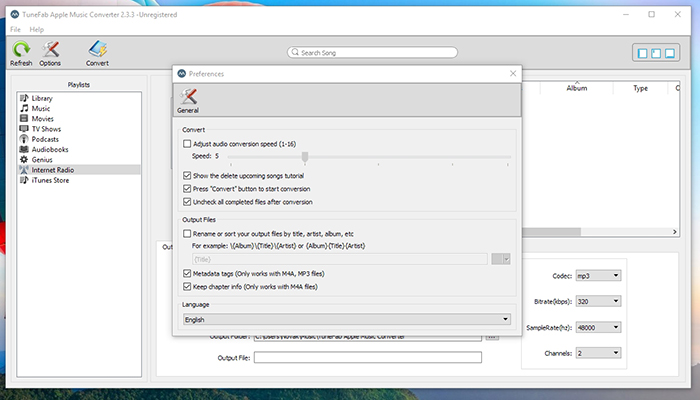This screenshot has height=400, width=700.
Task: Toggle Uncheck all completed files after conversion
Action: [x=187, y=201]
